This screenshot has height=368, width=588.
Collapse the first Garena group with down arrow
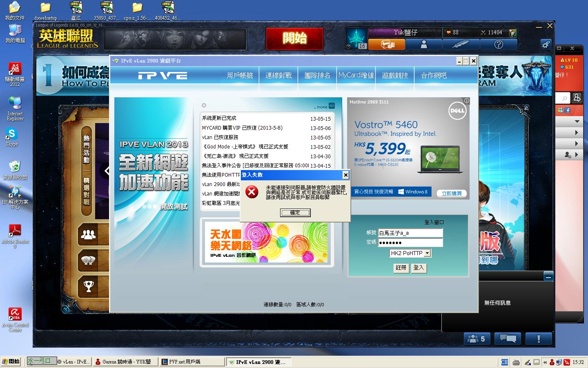tap(577, 121)
